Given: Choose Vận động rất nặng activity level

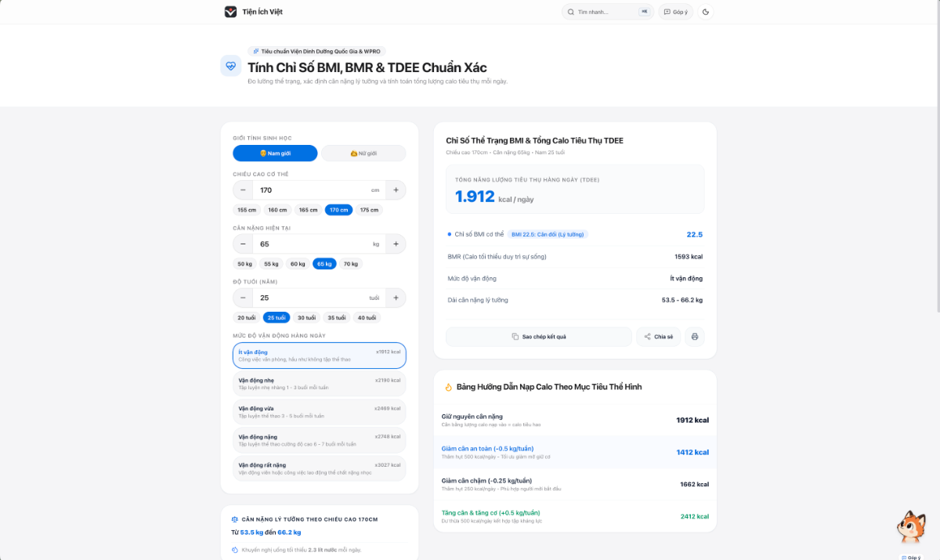Looking at the screenshot, I should tap(320, 468).
